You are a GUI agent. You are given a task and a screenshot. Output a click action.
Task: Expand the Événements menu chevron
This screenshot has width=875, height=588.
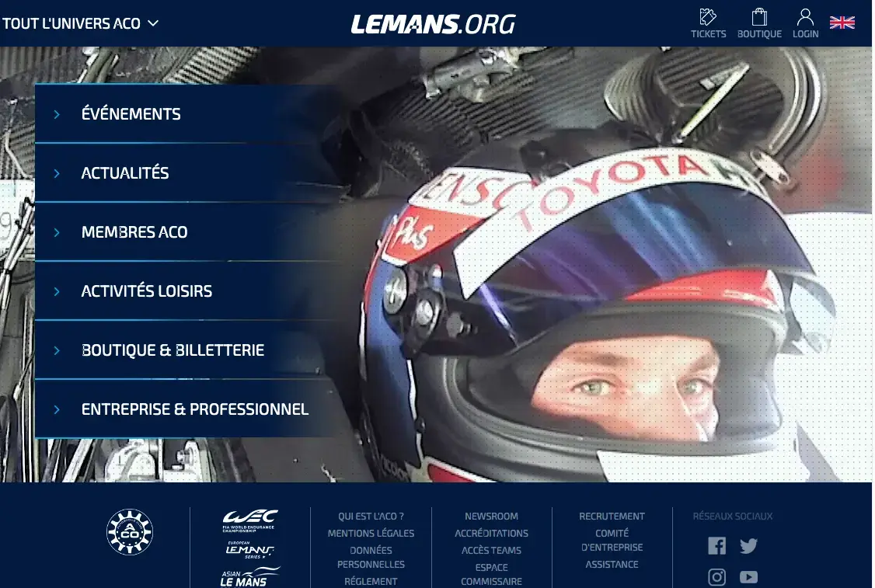[57, 114]
